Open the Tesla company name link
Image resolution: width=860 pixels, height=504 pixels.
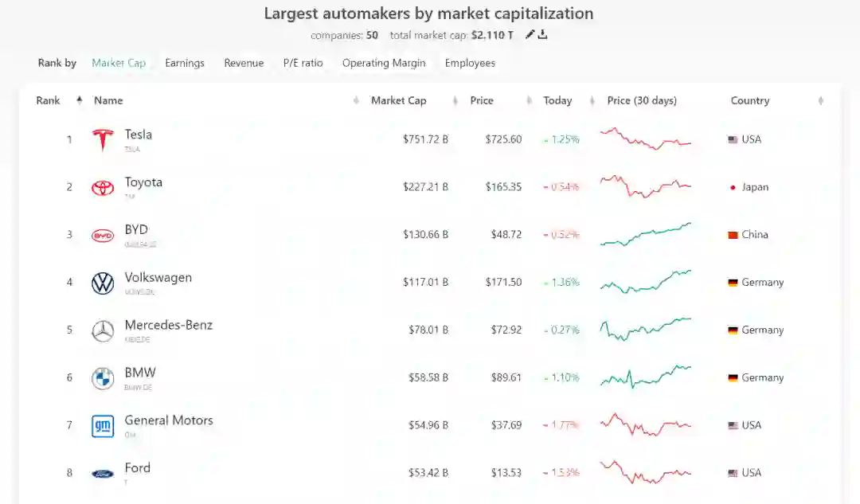[139, 135]
